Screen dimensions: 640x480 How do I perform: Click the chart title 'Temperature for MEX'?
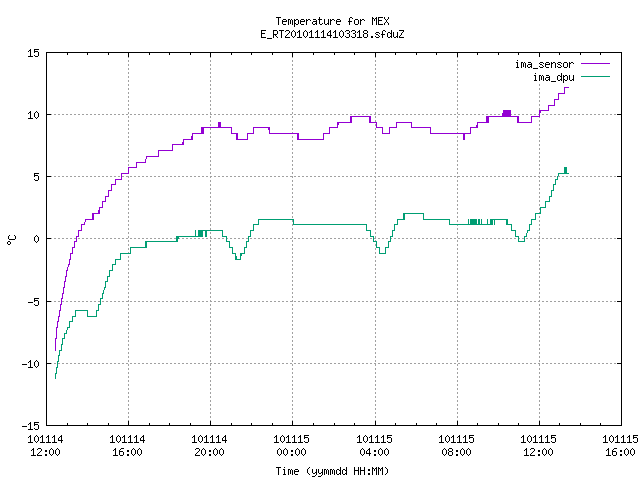tap(332, 21)
